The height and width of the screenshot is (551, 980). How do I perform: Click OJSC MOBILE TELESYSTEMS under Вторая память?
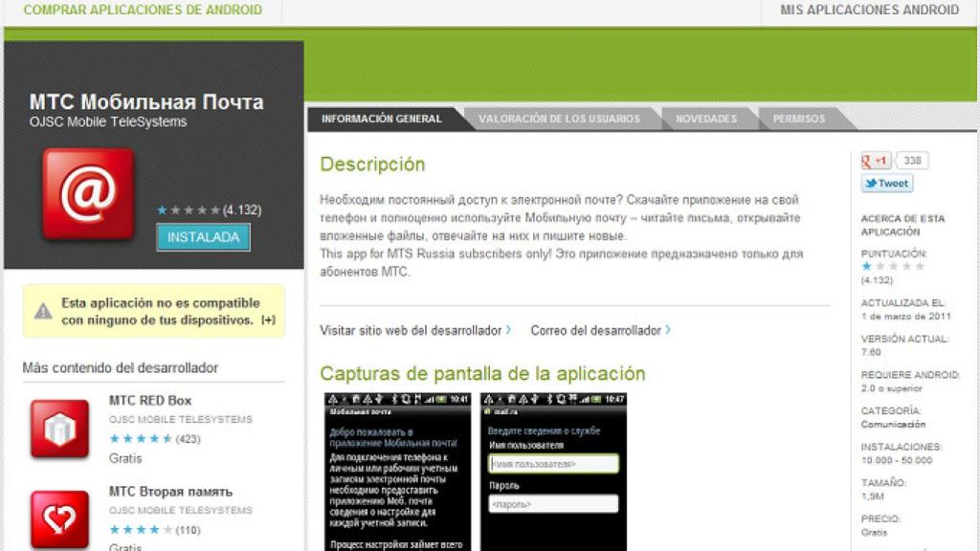(181, 511)
